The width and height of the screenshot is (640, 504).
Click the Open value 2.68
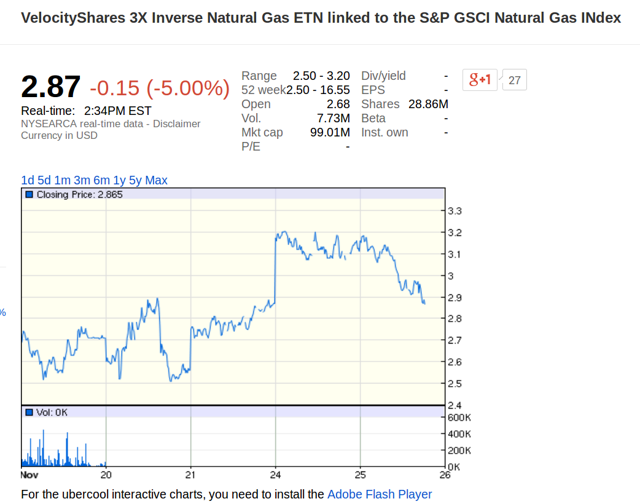(338, 104)
